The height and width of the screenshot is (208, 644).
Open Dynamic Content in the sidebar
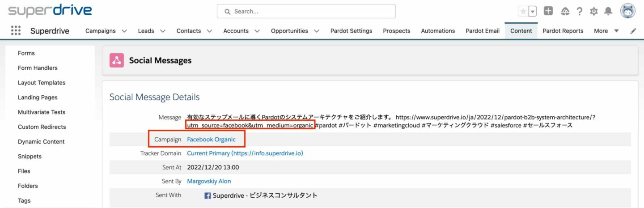point(41,142)
